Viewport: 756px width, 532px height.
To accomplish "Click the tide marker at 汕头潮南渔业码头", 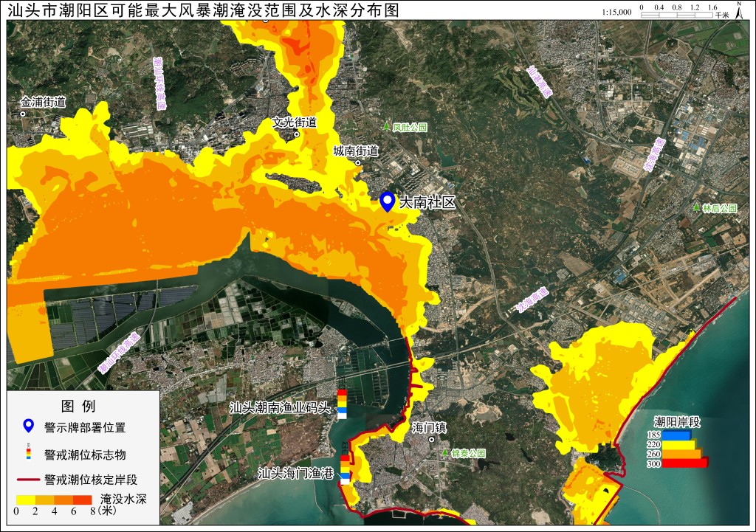I will pyautogui.click(x=341, y=404).
